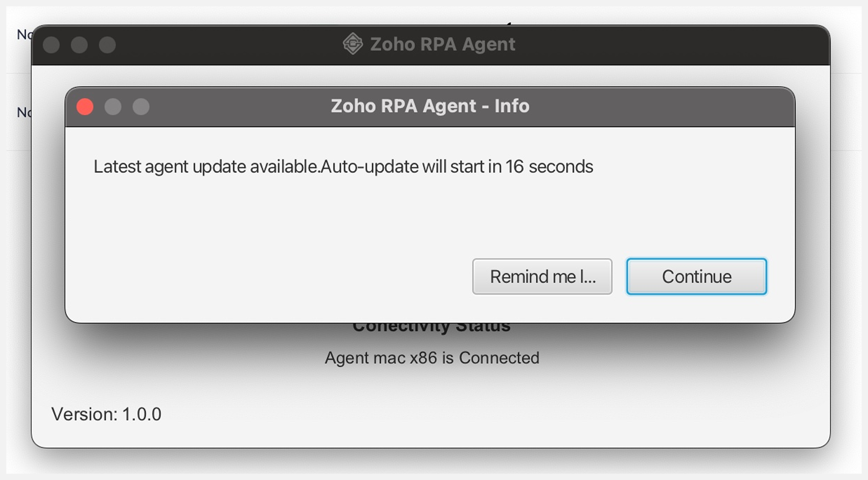Click the Zoho RPA Agent logo icon

tap(352, 44)
